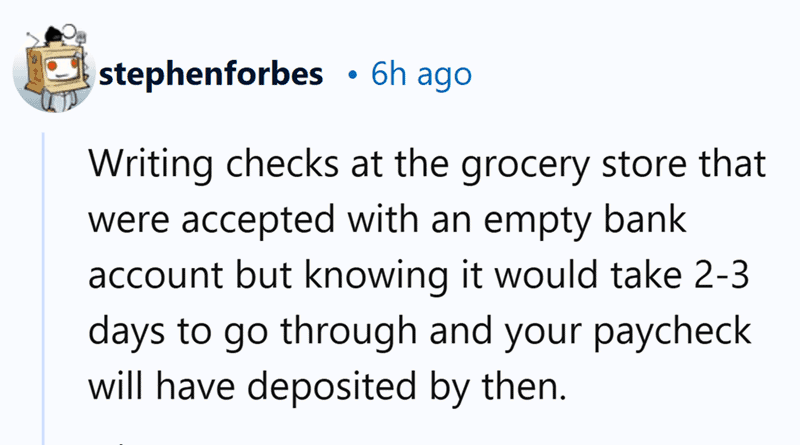Click the word accepted in the second line
The width and height of the screenshot is (800, 445).
tap(258, 221)
